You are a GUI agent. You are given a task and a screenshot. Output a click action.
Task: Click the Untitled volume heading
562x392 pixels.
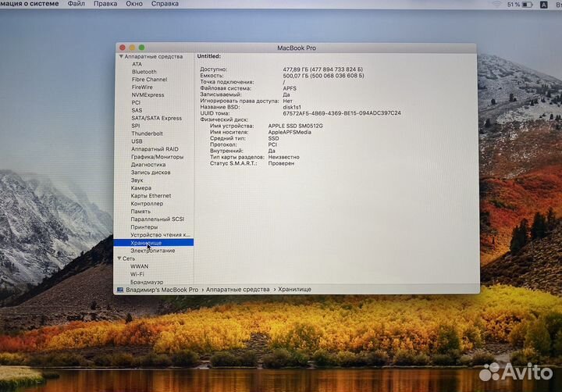209,56
